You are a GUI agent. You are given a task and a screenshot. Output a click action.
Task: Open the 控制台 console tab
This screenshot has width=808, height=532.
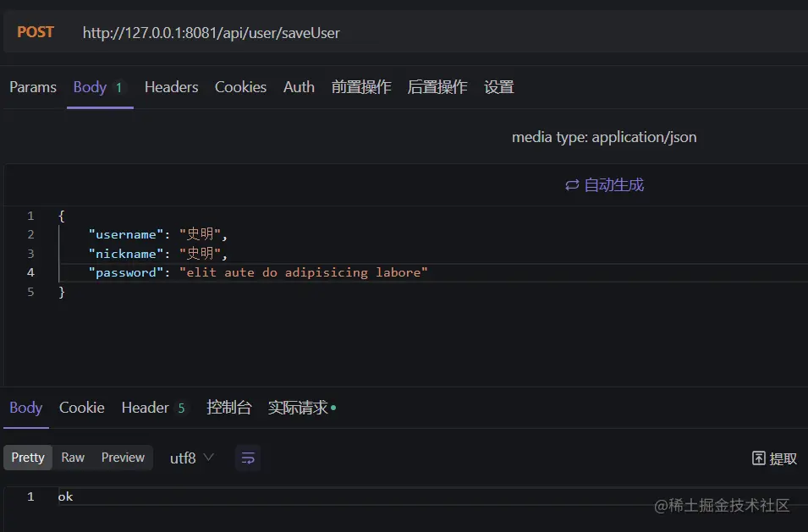pyautogui.click(x=229, y=408)
